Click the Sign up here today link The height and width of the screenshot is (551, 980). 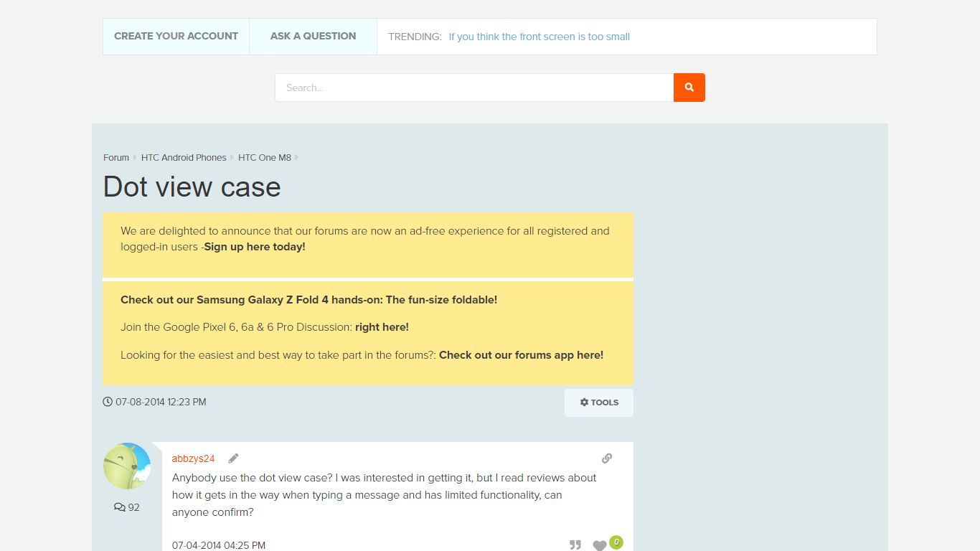pyautogui.click(x=255, y=247)
